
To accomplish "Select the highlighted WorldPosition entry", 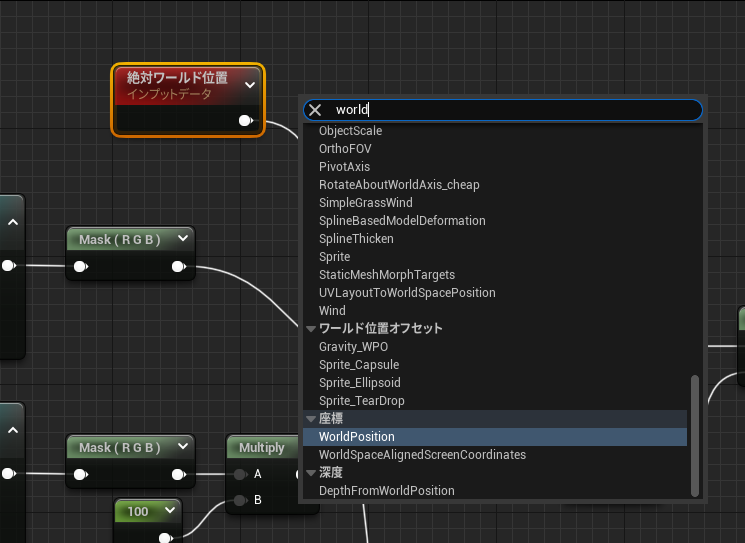I will [x=495, y=437].
